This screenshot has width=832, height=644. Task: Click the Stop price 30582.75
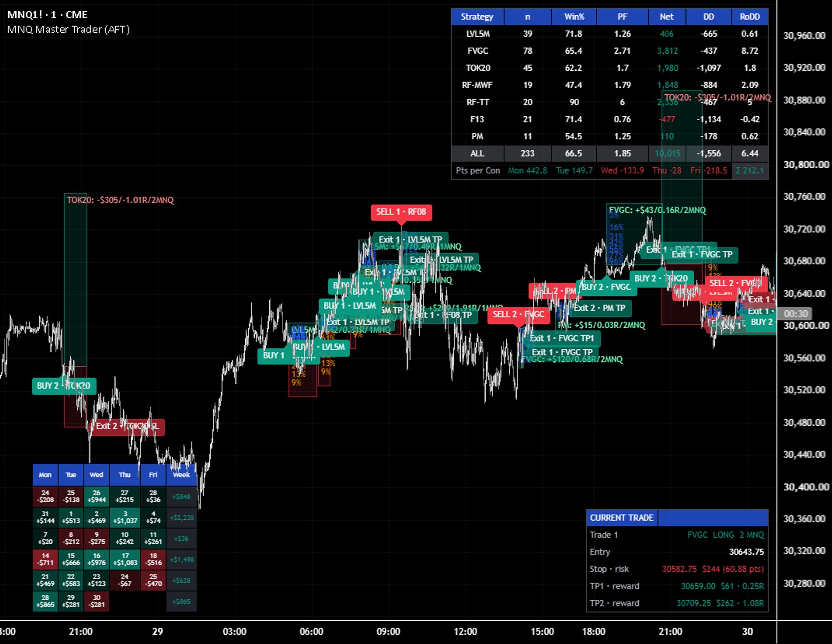(x=679, y=569)
